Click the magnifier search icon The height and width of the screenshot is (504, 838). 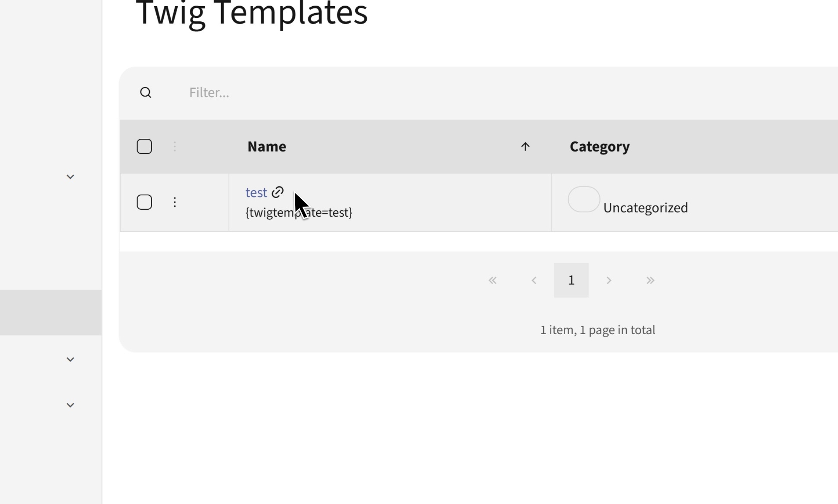click(145, 93)
